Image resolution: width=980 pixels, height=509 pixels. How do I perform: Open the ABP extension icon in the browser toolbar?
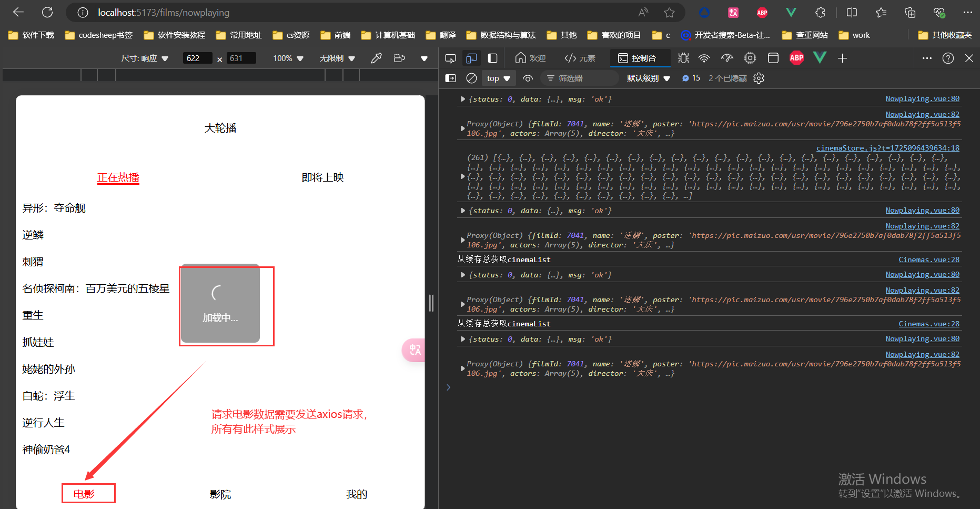click(762, 12)
